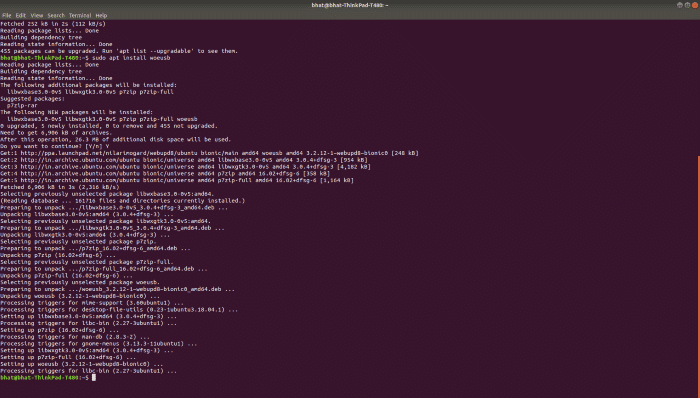
Task: Open the Edit menu
Action: click(21, 15)
